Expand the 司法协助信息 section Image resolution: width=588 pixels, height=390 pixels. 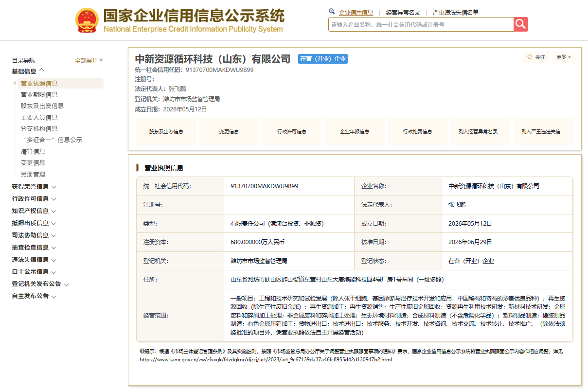34,235
